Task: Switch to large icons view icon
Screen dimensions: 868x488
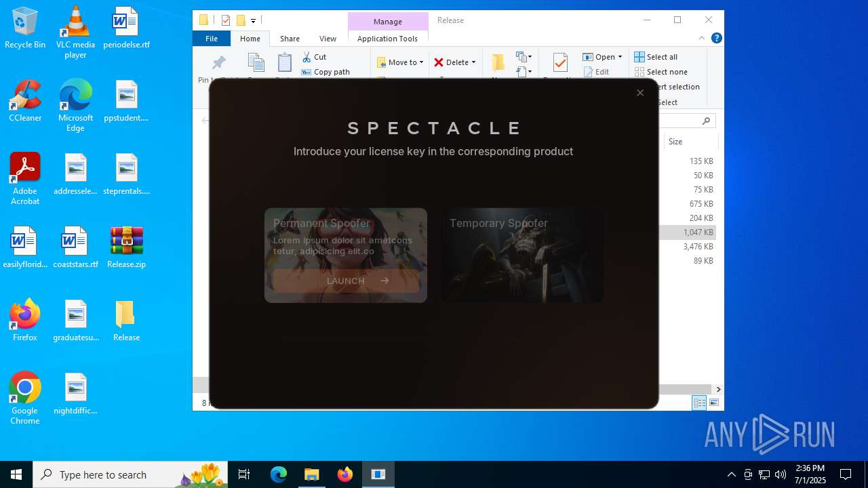Action: click(x=713, y=403)
